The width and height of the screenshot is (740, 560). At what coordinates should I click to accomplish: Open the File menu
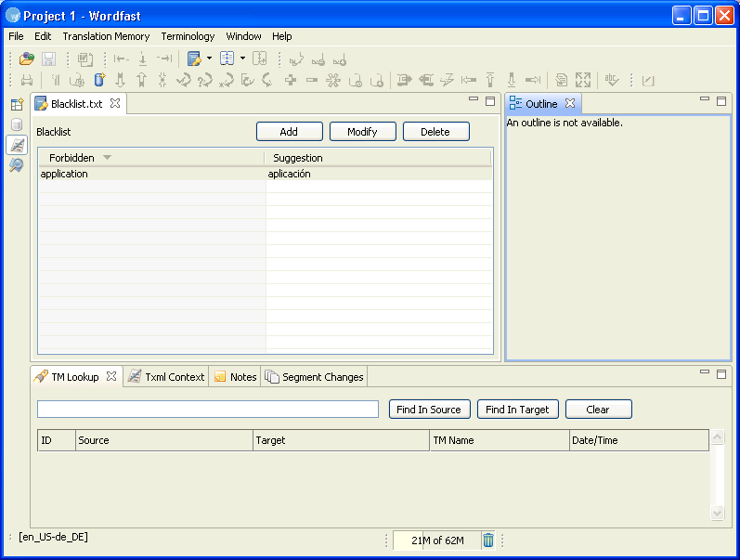16,36
